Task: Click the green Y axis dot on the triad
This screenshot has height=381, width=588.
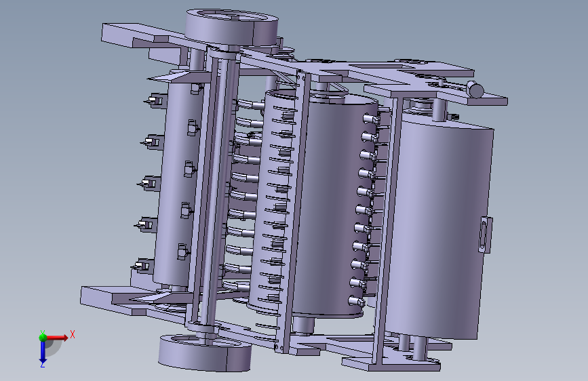Action: pyautogui.click(x=43, y=337)
